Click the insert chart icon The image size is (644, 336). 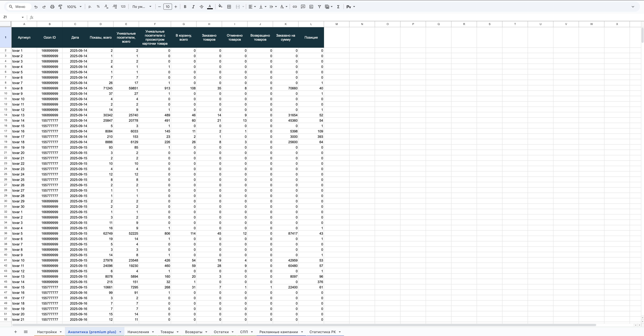click(311, 7)
